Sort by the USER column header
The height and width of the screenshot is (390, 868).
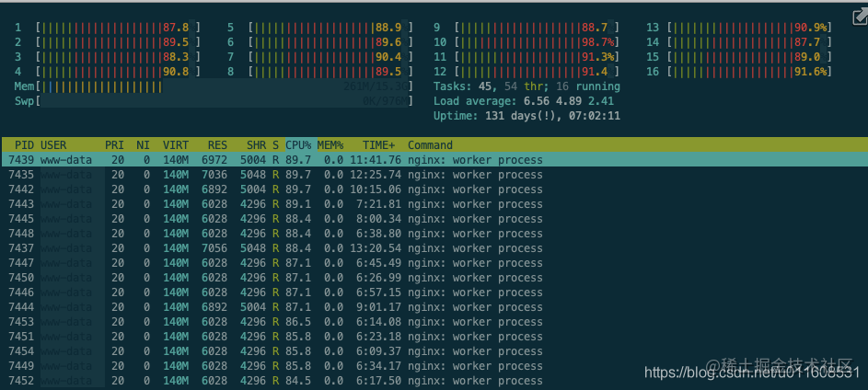click(53, 145)
